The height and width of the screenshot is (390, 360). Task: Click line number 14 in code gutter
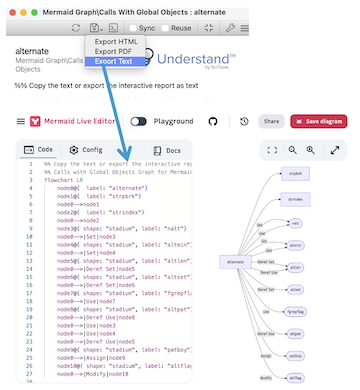(x=29, y=269)
